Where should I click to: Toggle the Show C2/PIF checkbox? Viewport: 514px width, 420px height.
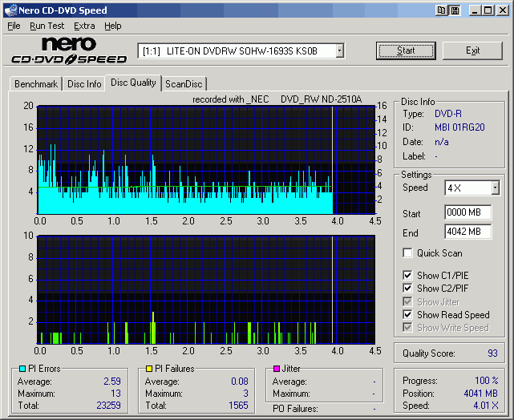pos(408,289)
